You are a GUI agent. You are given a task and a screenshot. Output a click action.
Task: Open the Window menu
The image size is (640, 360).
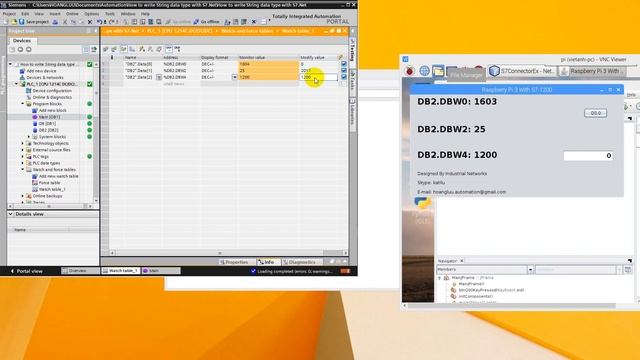(128, 14)
